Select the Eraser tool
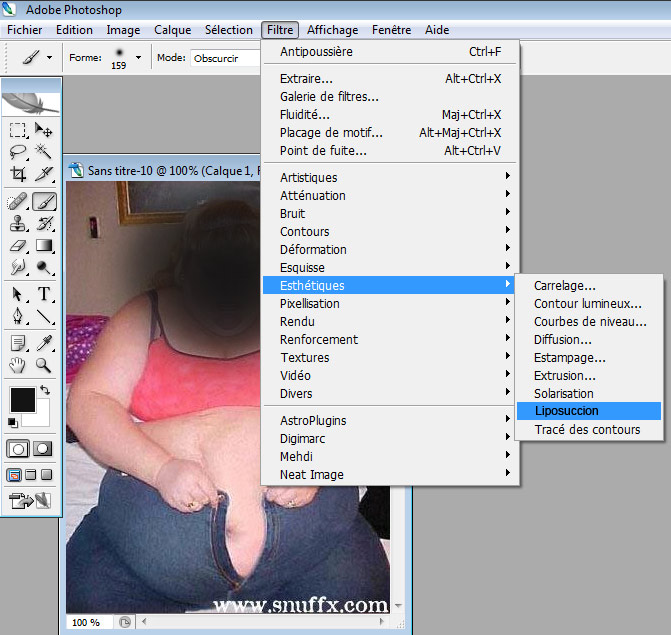The image size is (671, 635). [18, 246]
